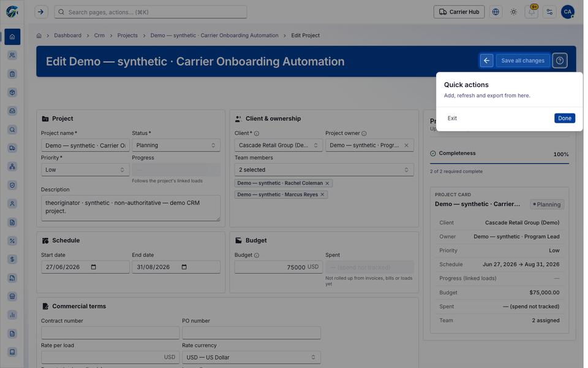588x368 pixels.
Task: Clear the Project owner selection
Action: tap(406, 145)
